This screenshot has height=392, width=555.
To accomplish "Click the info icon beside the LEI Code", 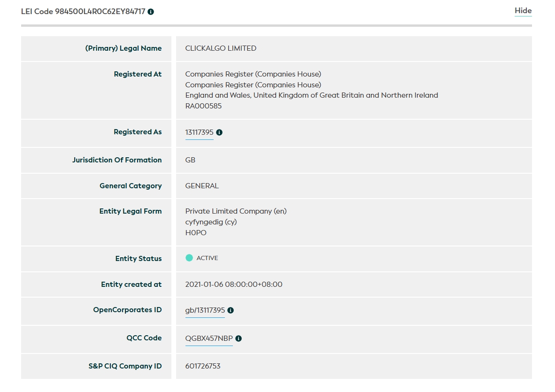I will coord(151,12).
